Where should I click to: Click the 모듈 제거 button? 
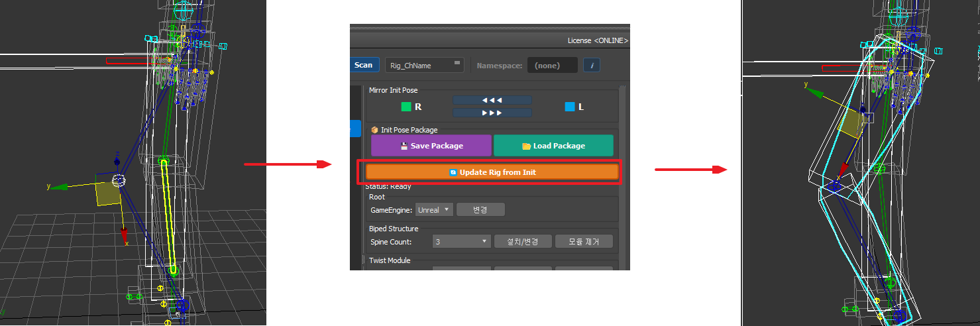coord(583,242)
